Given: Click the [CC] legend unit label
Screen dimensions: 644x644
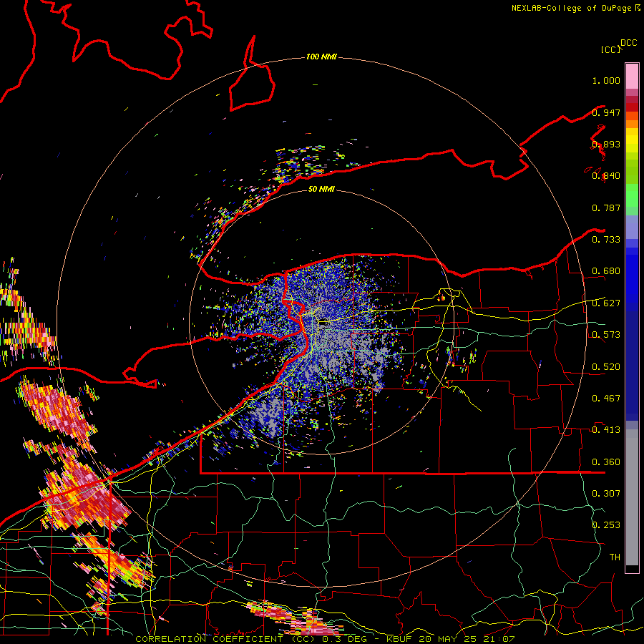Looking at the screenshot, I should [610, 49].
